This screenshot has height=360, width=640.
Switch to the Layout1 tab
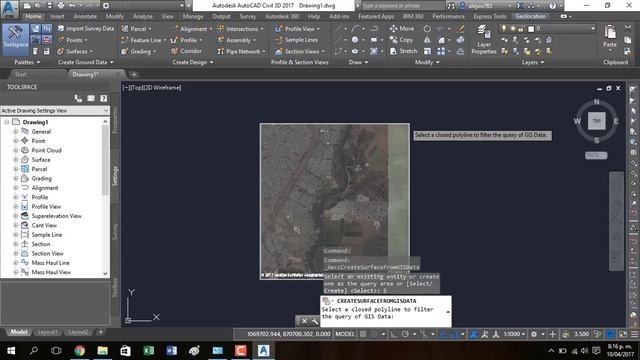[47, 332]
